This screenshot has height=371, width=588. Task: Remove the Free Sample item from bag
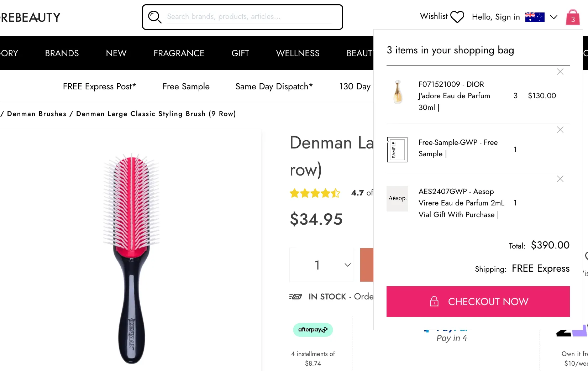click(560, 130)
